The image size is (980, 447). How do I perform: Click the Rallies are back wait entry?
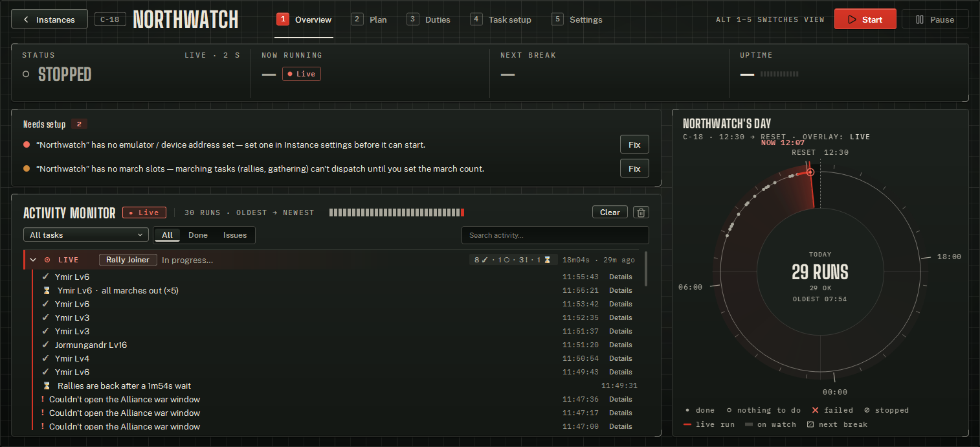(x=337, y=385)
